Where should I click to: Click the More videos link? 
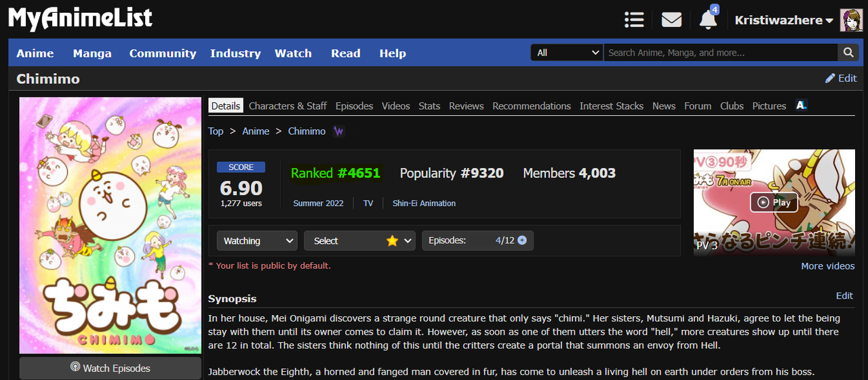(x=828, y=266)
